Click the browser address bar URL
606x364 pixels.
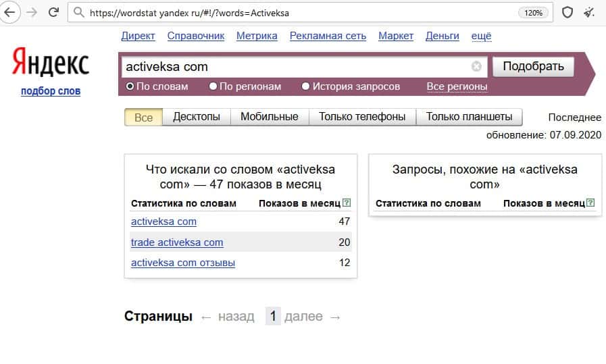point(189,13)
